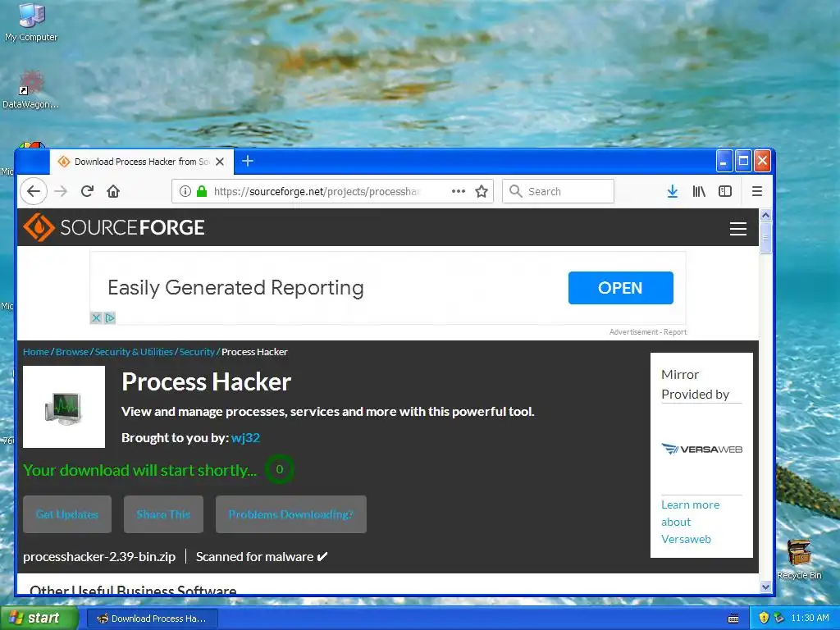
Task: Close the Download Process Hacker tab
Action: (x=220, y=162)
